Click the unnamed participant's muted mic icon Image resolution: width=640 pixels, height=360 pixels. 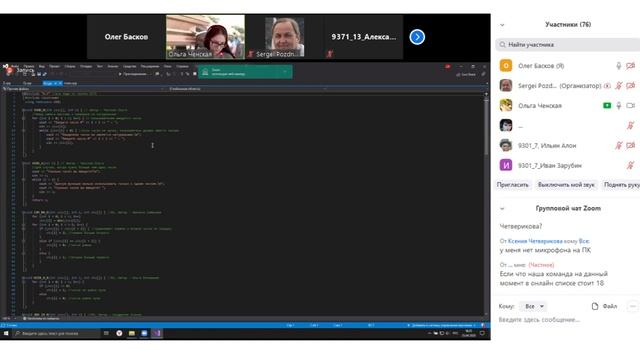631,126
